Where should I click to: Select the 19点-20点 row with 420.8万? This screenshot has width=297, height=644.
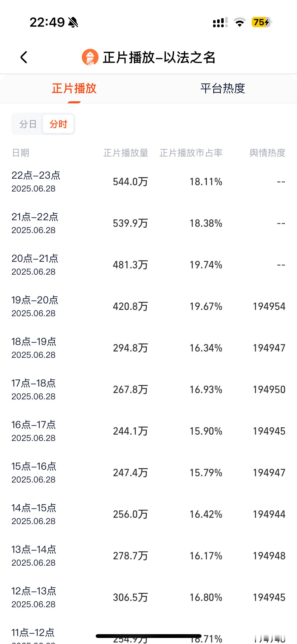[x=148, y=306]
